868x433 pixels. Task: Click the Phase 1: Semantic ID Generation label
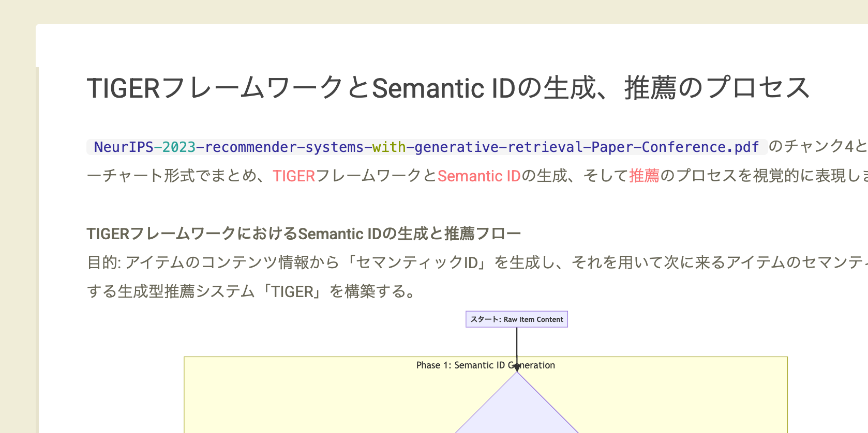click(x=486, y=365)
